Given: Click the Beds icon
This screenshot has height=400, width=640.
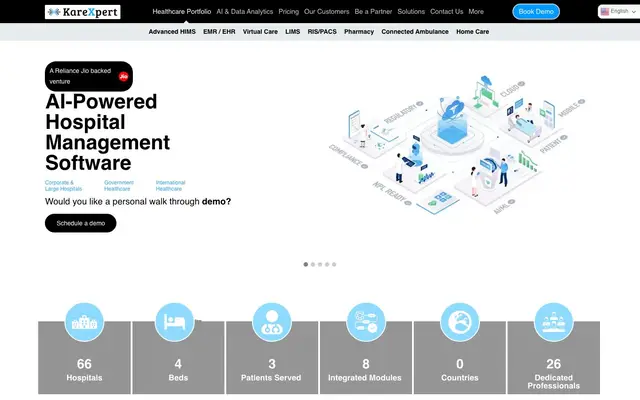Looking at the screenshot, I should [x=174, y=322].
